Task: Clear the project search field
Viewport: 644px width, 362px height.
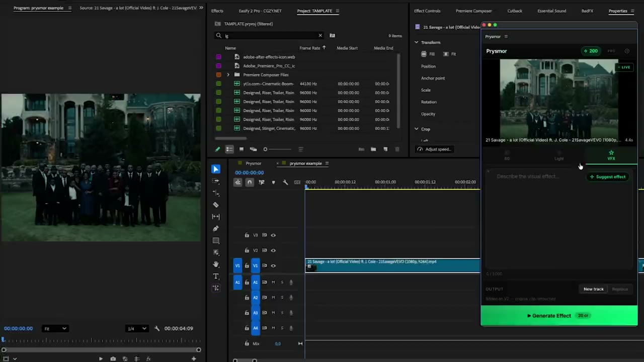Action: (x=320, y=35)
